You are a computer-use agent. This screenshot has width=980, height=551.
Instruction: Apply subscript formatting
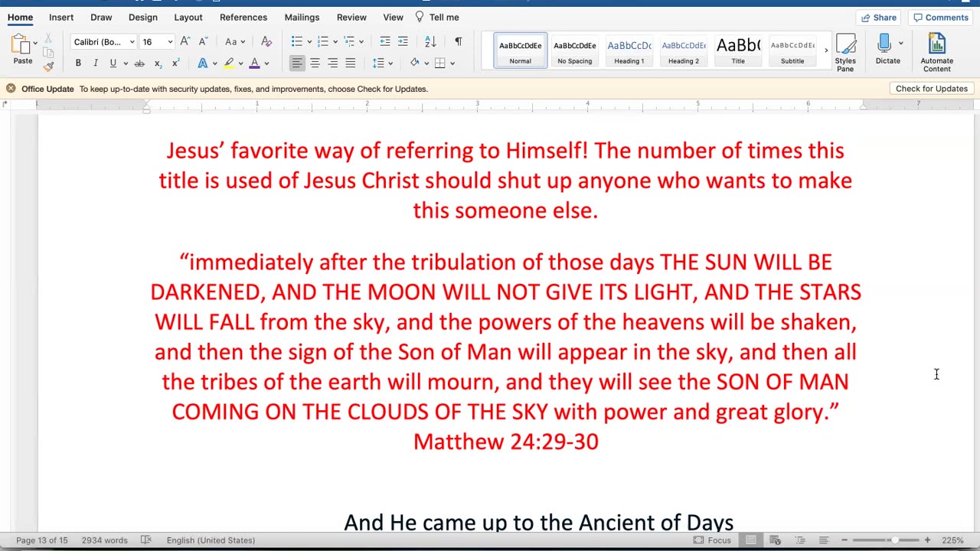click(x=158, y=64)
